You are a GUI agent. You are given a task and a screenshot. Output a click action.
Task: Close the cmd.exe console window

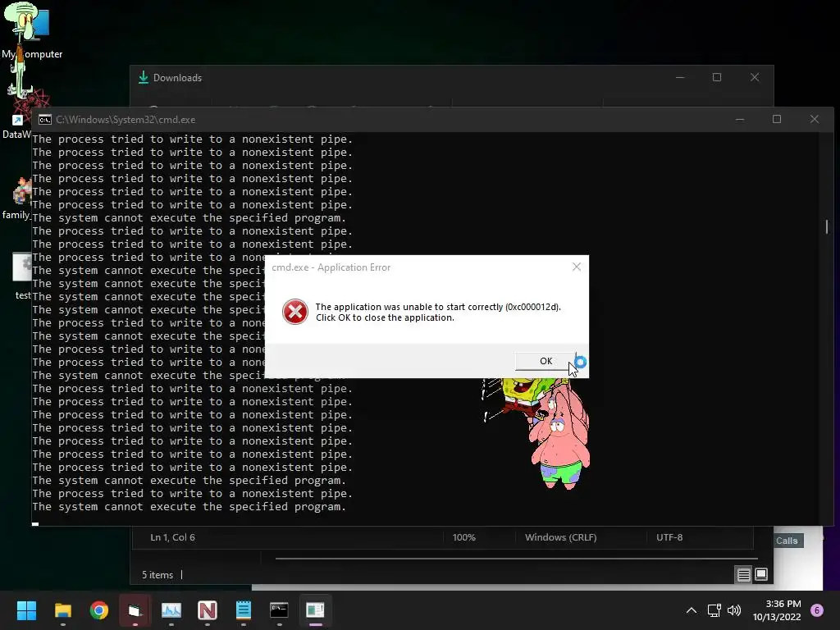(x=815, y=120)
